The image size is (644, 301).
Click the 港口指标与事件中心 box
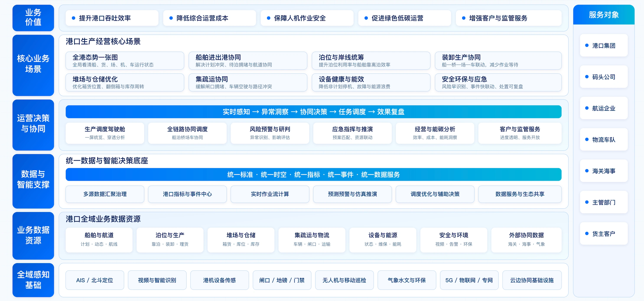(187, 194)
